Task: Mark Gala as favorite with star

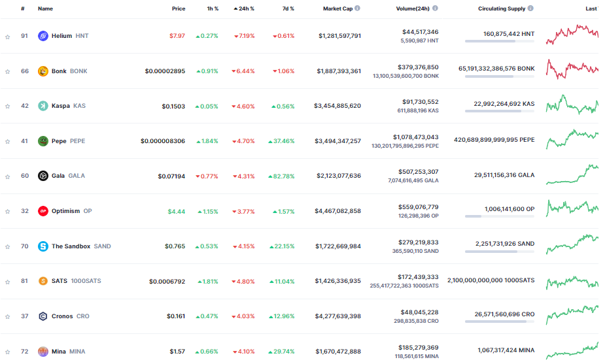Action: (7, 177)
